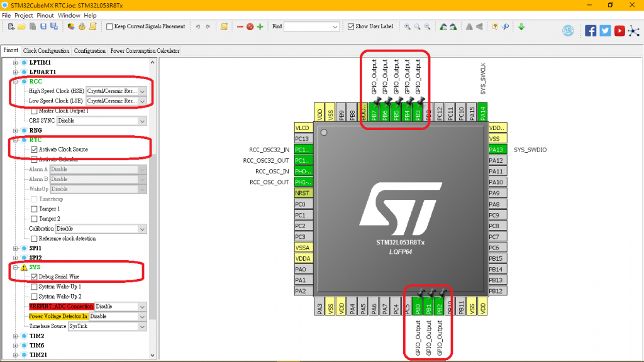
Task: Click pin PB7 on the chip
Action: pyautogui.click(x=374, y=112)
